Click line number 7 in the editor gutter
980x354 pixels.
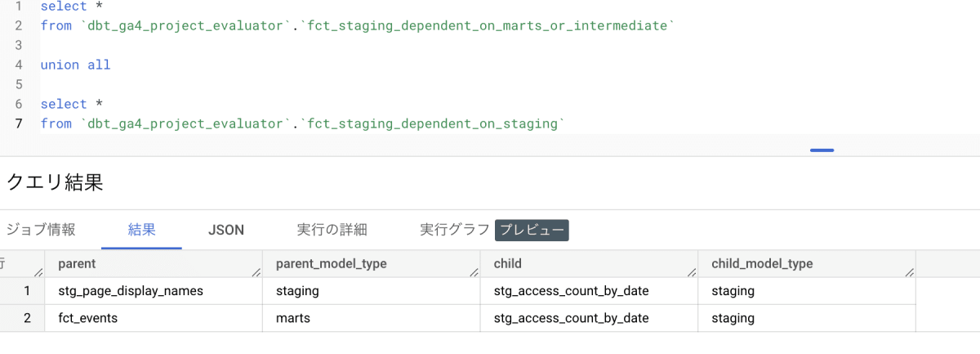[18, 123]
